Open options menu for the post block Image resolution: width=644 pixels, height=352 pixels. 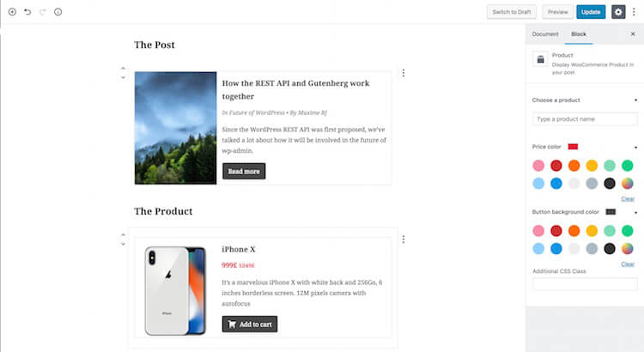pyautogui.click(x=404, y=73)
